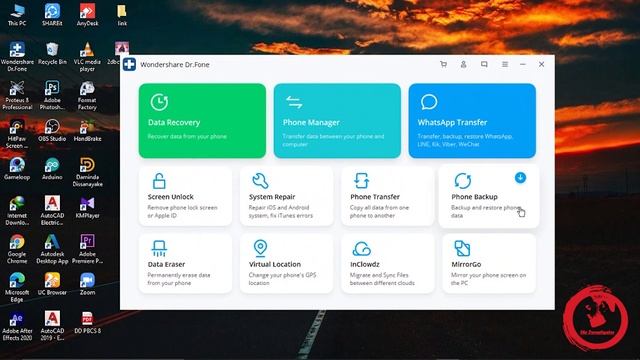Viewport: 640px width, 360px height.
Task: Open the shopping cart in Dr.Fone title bar
Action: pos(443,64)
